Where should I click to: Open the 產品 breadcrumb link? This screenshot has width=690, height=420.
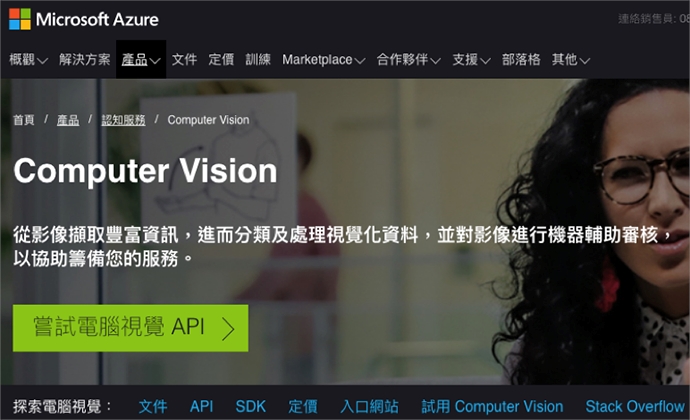pos(68,120)
